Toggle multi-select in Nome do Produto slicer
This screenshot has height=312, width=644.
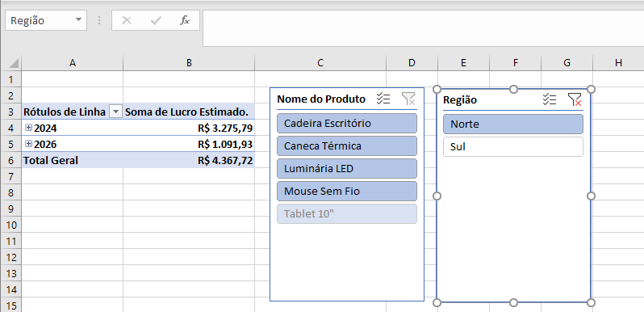383,99
